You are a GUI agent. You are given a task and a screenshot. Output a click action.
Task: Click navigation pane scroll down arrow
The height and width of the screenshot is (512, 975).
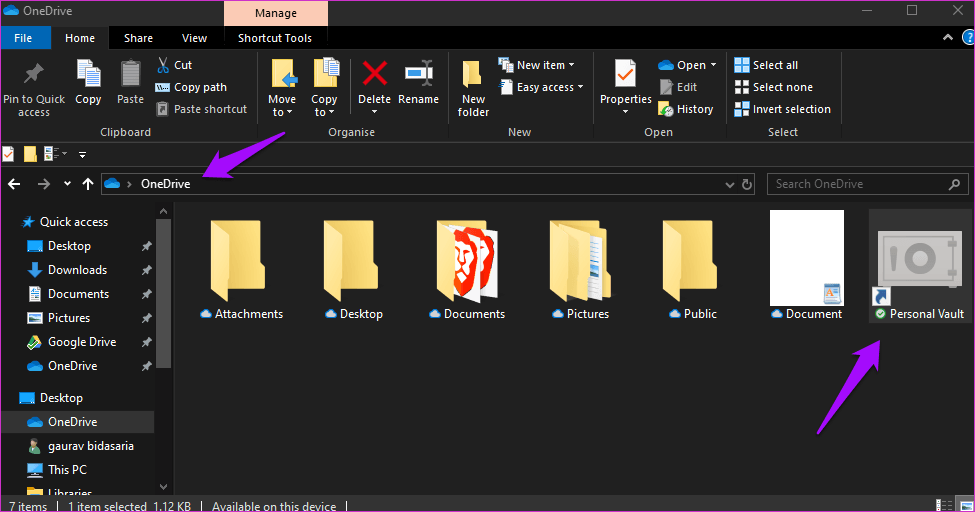tap(164, 486)
